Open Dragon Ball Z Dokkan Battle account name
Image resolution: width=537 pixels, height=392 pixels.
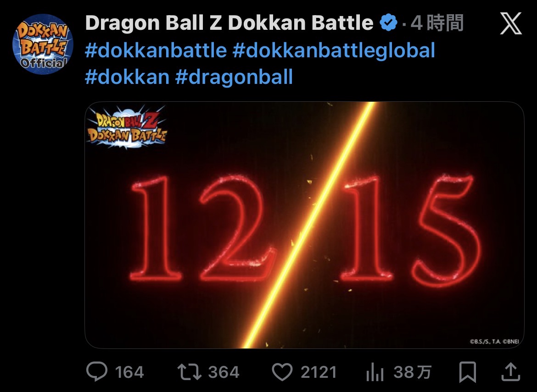click(x=229, y=23)
